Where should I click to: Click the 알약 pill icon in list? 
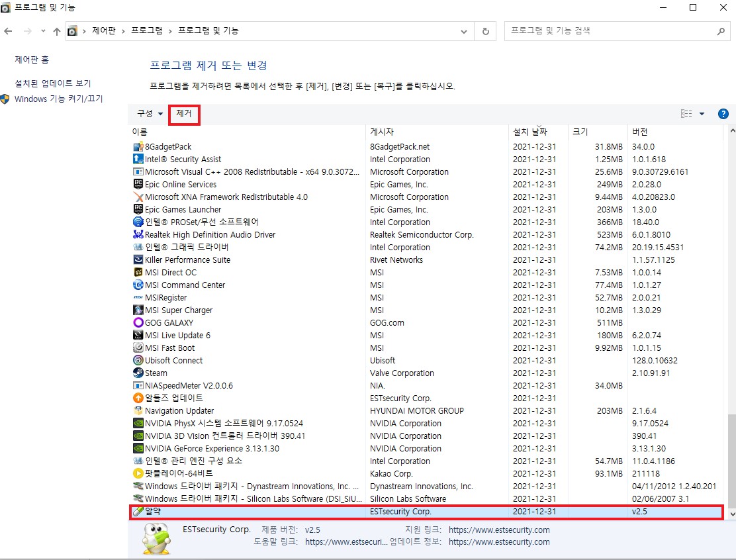point(138,512)
